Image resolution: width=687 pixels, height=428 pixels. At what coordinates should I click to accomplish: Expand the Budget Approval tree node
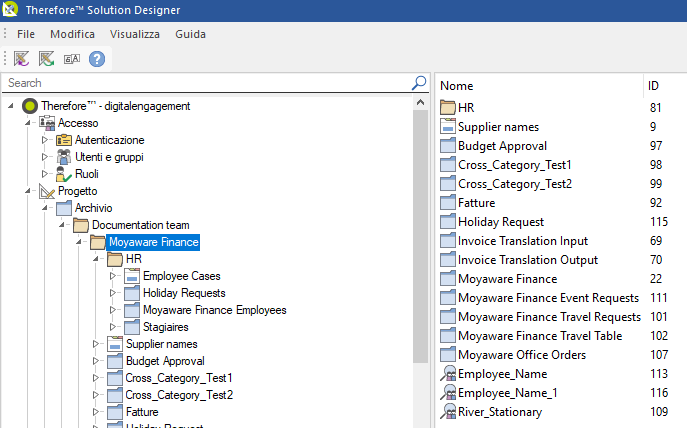point(96,361)
